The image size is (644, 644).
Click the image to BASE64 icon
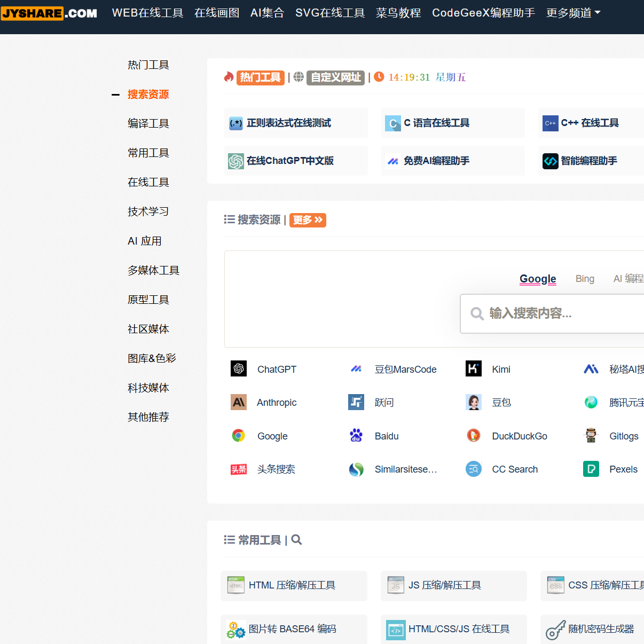(236, 630)
